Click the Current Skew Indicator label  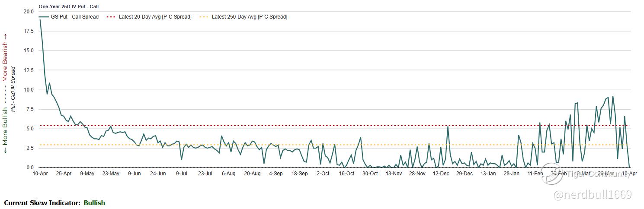click(x=42, y=203)
